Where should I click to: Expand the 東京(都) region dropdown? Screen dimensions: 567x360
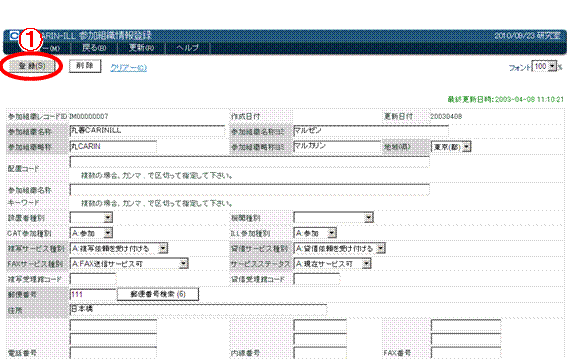[x=451, y=147]
